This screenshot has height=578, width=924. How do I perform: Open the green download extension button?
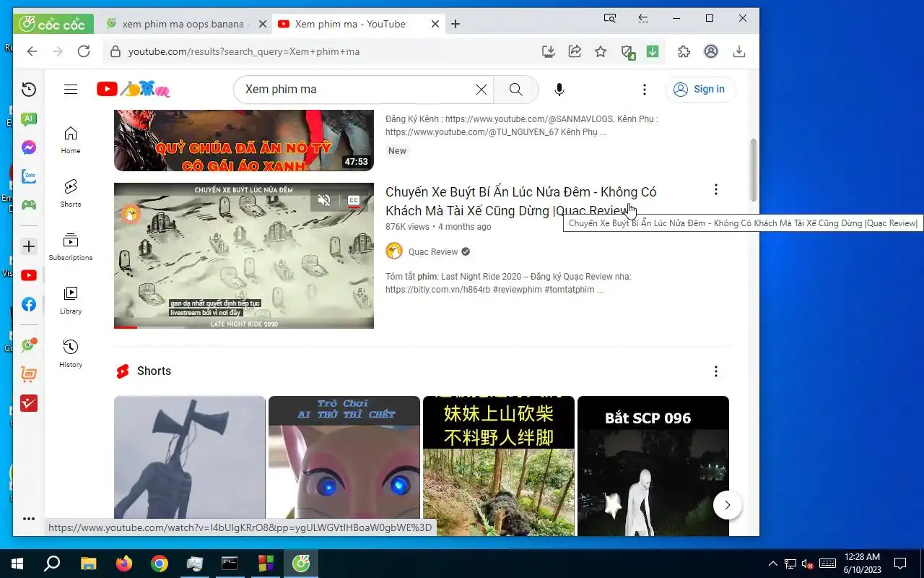coord(653,51)
